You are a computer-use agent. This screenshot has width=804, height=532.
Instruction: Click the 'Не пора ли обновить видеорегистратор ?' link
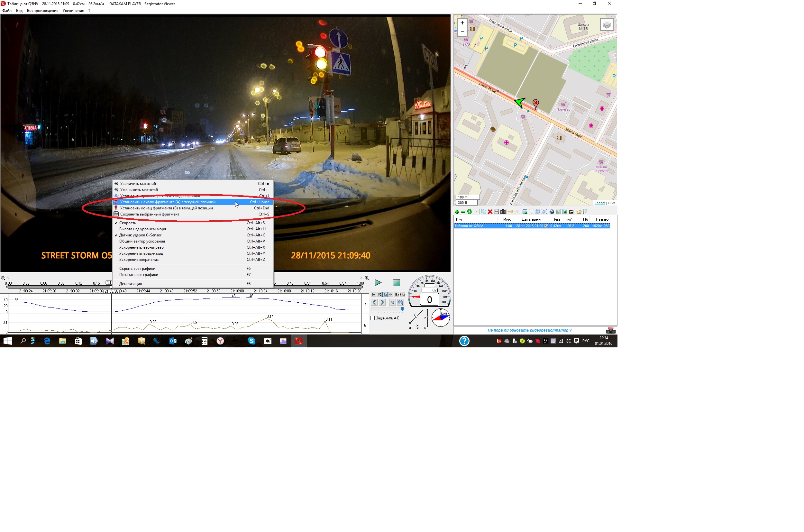click(529, 330)
